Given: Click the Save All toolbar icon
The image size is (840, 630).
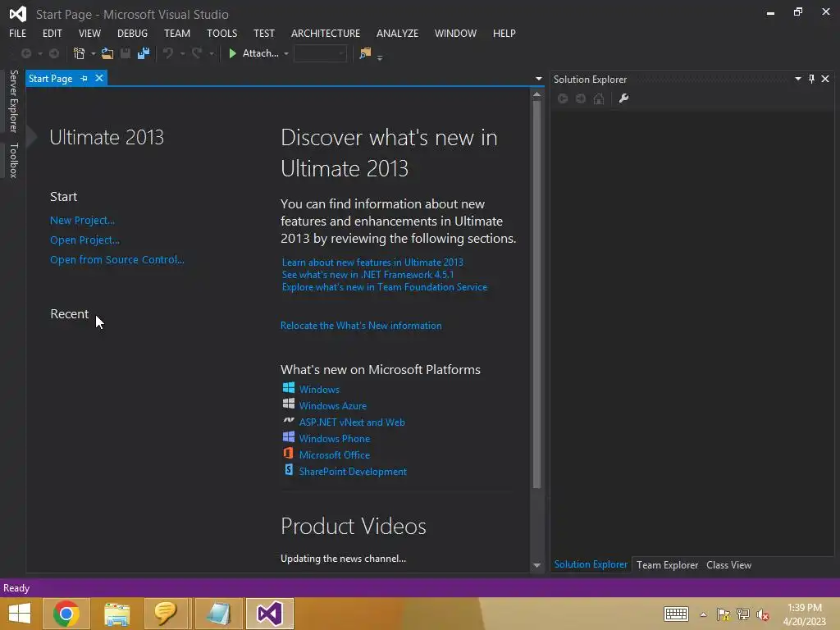Looking at the screenshot, I should (143, 53).
